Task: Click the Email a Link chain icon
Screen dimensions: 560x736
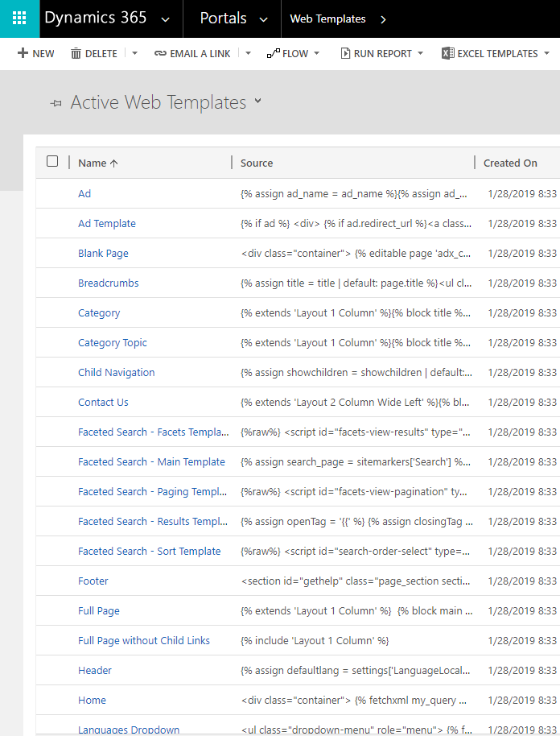Action: pyautogui.click(x=161, y=53)
